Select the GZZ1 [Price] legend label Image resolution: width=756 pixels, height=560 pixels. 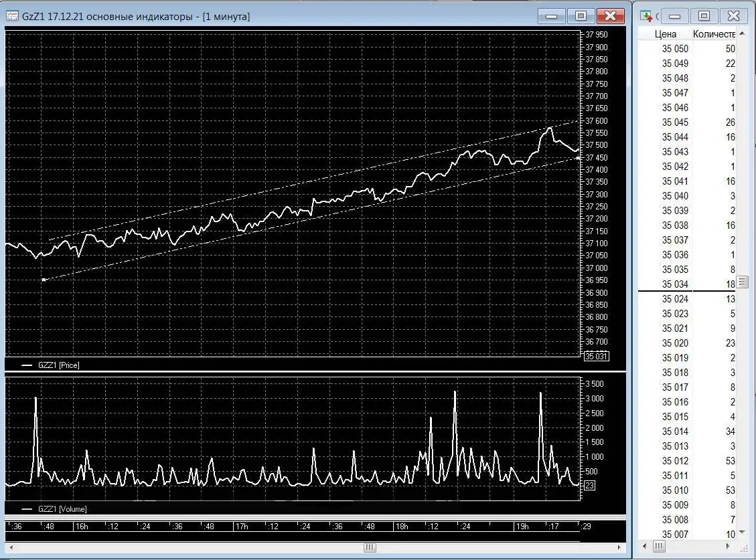click(59, 365)
